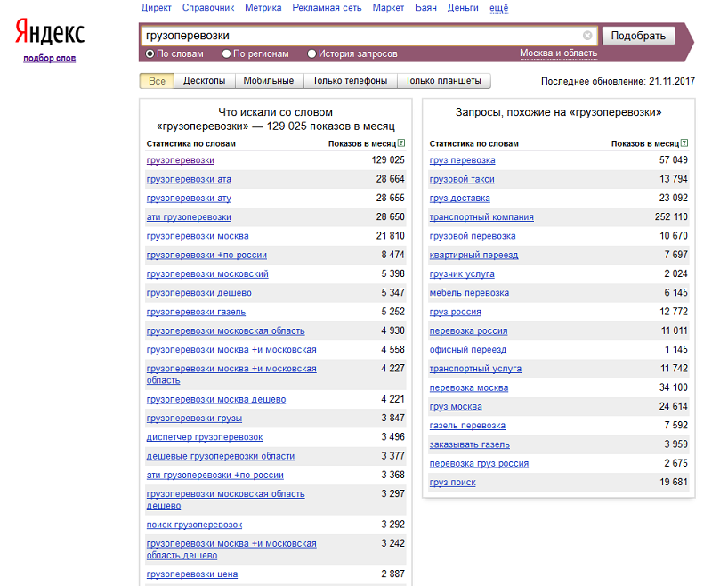728x586 pixels.
Task: Open the 'транспортный услуга' link
Action: [x=475, y=369]
